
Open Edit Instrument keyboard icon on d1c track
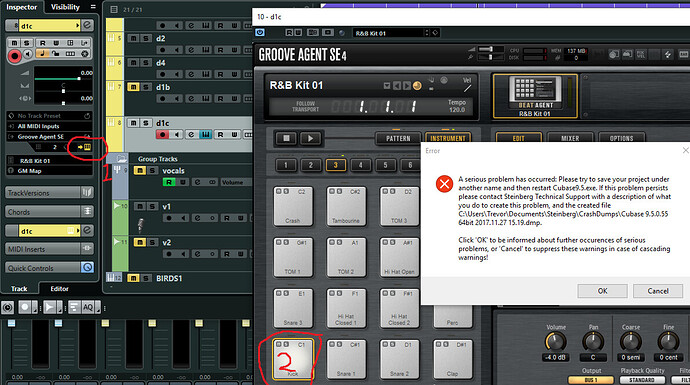point(206,135)
